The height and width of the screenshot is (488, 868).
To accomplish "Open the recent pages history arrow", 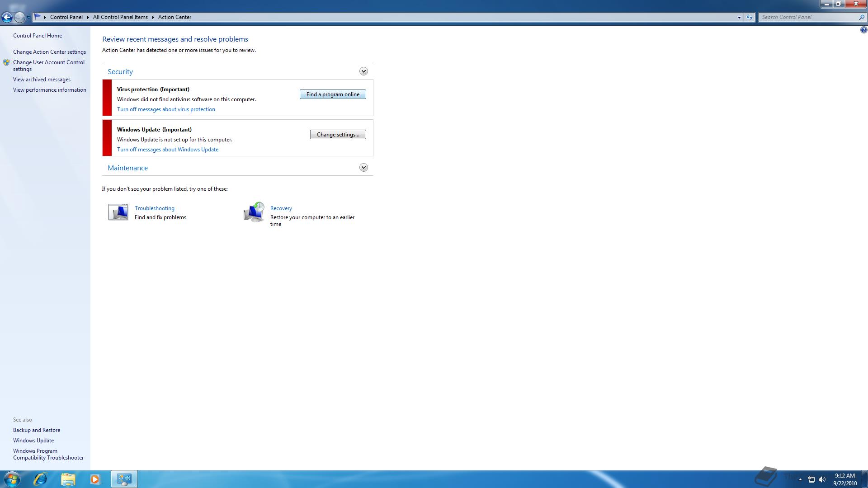I will click(28, 17).
